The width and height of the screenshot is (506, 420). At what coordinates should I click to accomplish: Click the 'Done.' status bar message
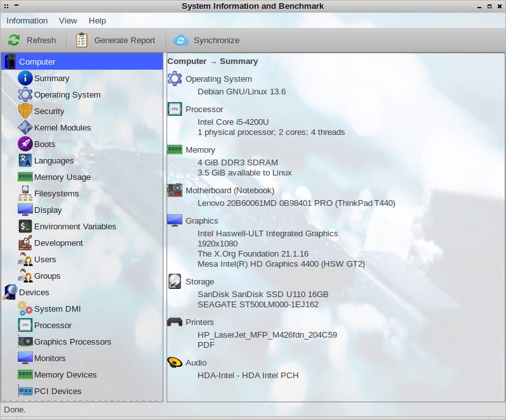15,410
